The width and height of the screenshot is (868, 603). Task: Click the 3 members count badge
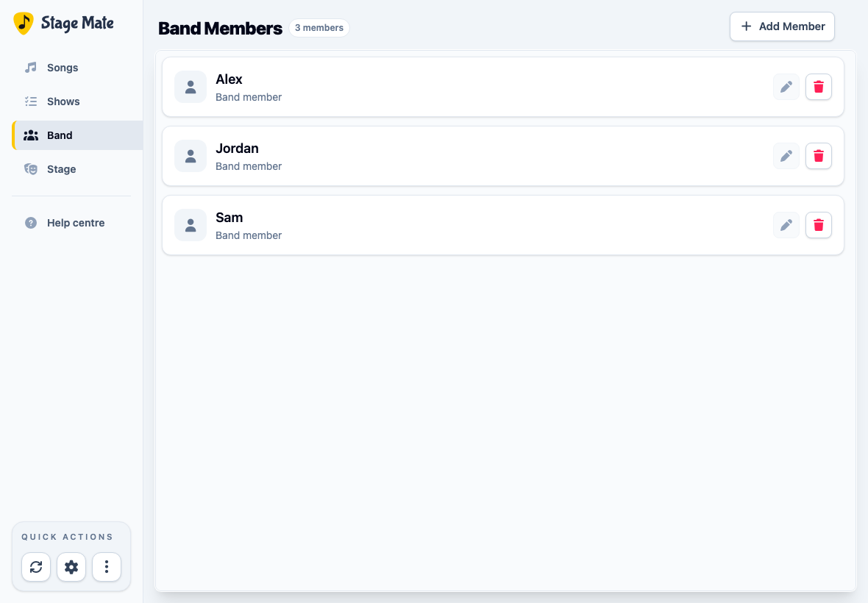[x=319, y=28]
